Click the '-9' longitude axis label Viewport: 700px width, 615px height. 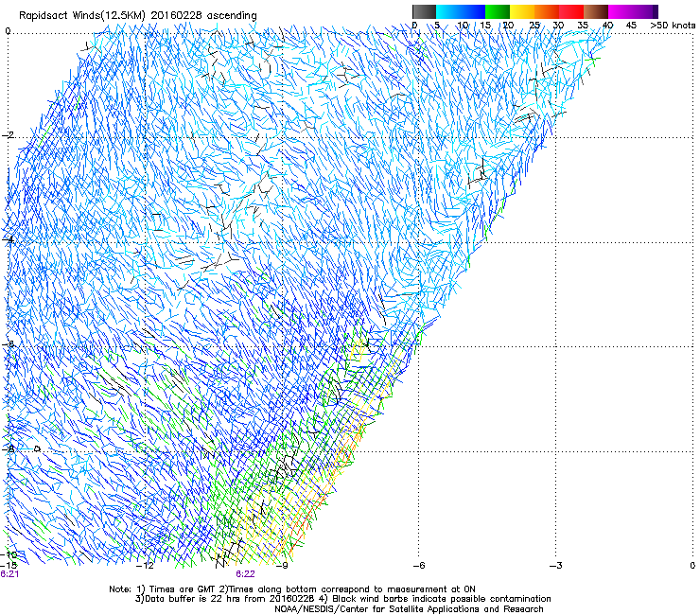[x=282, y=566]
